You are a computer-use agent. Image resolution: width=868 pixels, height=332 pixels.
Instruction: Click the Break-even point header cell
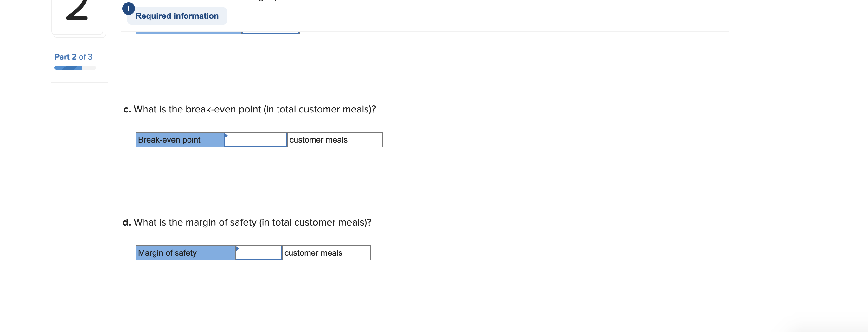coord(179,139)
